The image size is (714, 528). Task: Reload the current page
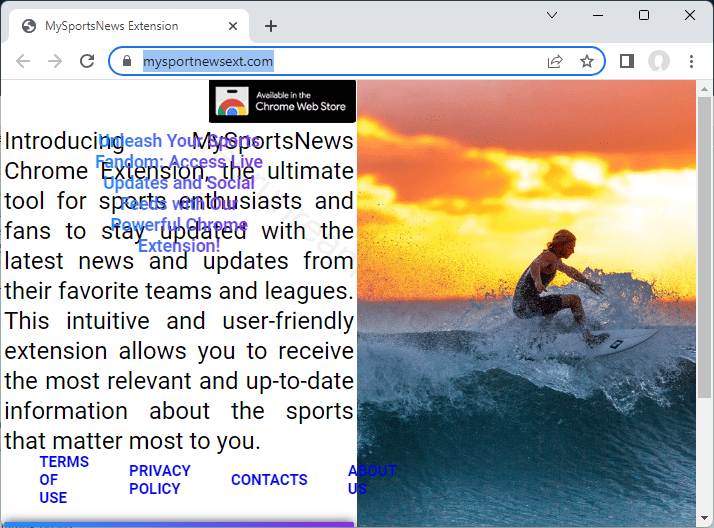coord(87,61)
